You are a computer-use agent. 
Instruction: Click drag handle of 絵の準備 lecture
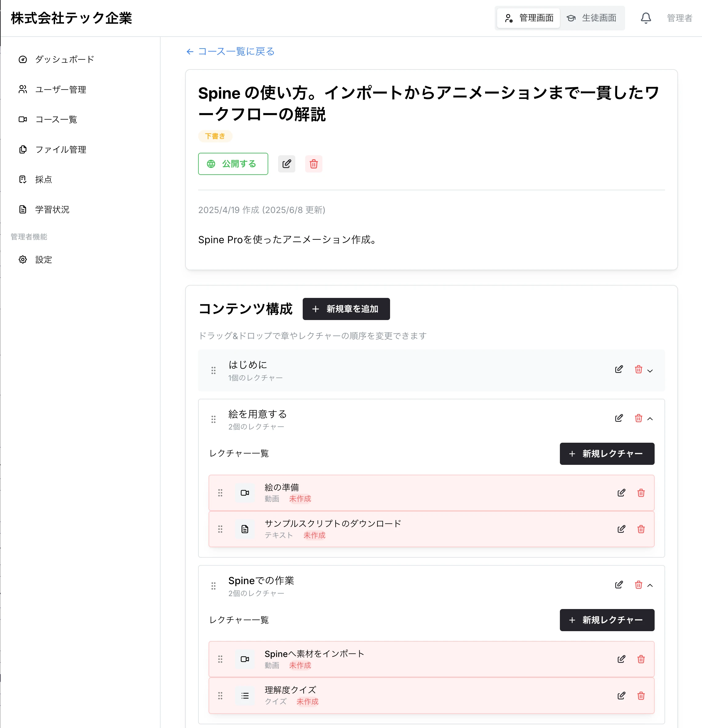pyautogui.click(x=220, y=493)
